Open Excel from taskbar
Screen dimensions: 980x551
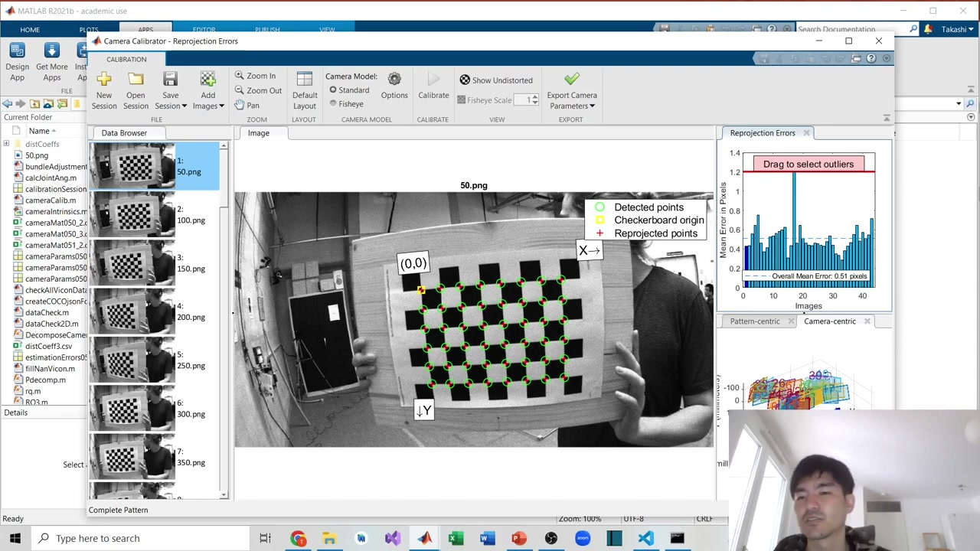(x=456, y=538)
